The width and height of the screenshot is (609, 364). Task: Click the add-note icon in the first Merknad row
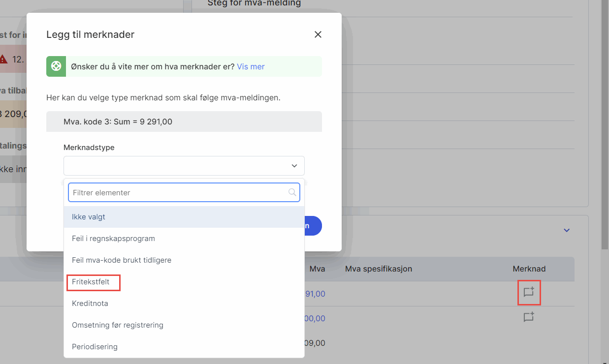[529, 292]
